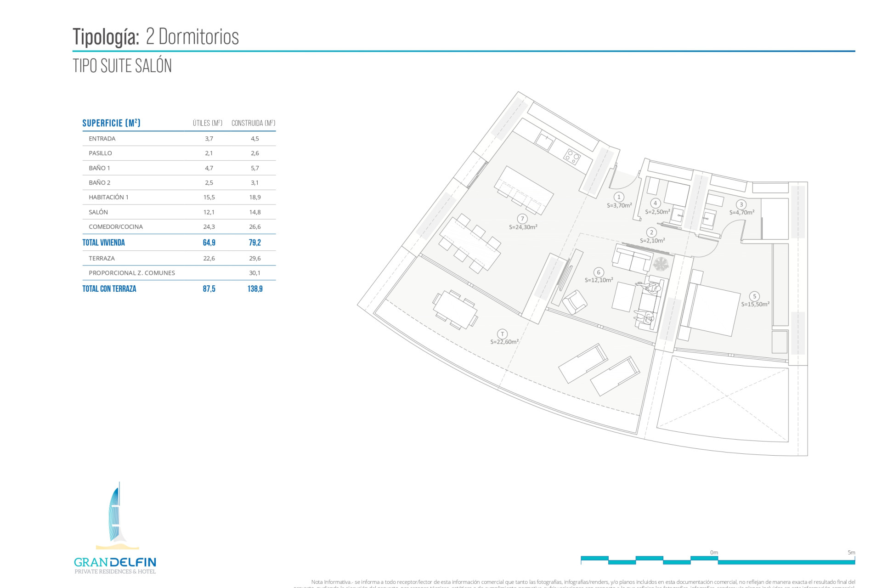Click the circled number 7 kitchen marker
Viewport: 882px width, 588px height.
coord(522,219)
